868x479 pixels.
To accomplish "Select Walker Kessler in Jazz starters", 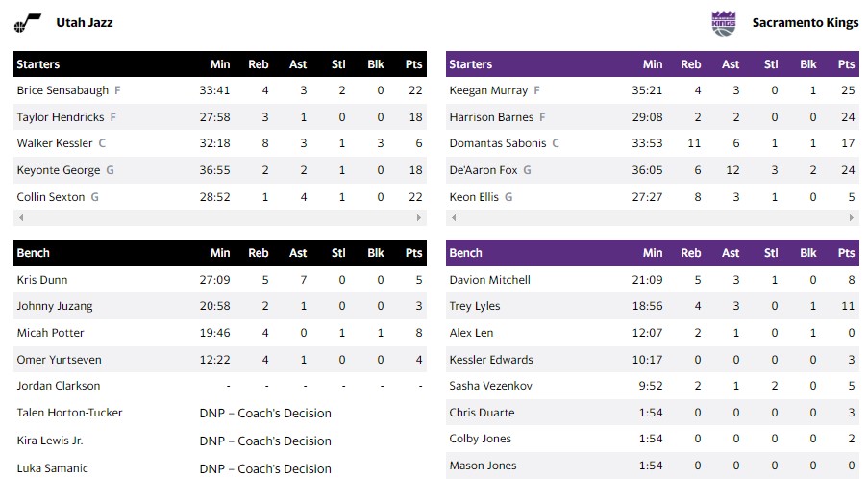I will pos(55,143).
